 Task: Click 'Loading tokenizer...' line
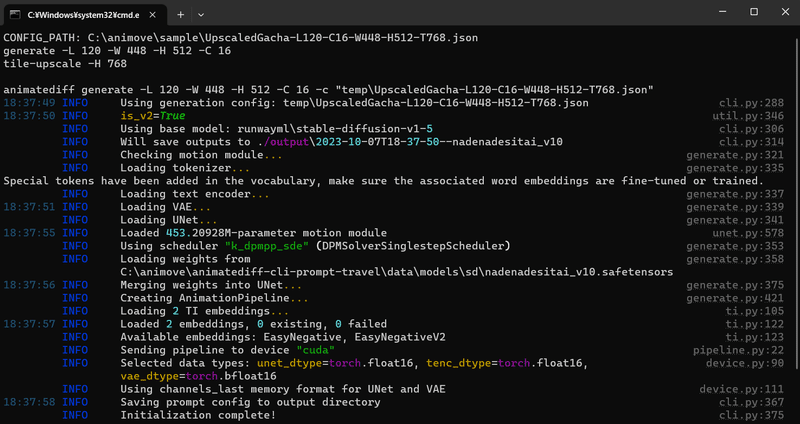click(185, 168)
